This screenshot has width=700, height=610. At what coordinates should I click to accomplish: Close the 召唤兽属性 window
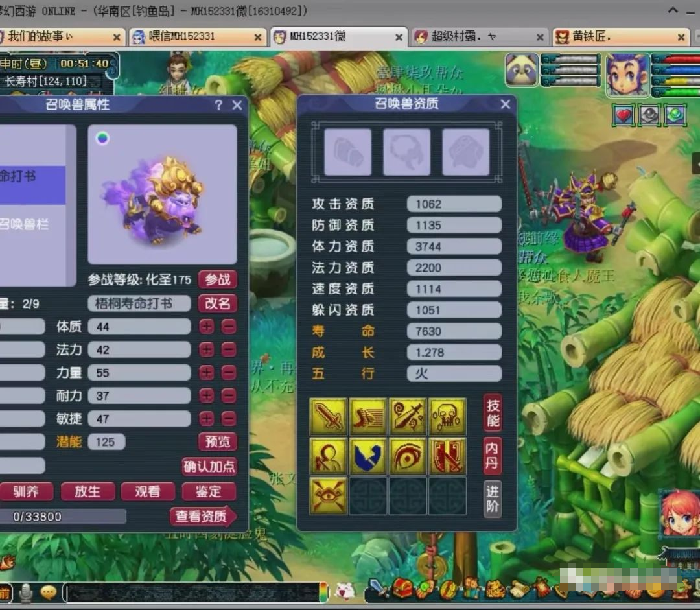click(237, 106)
